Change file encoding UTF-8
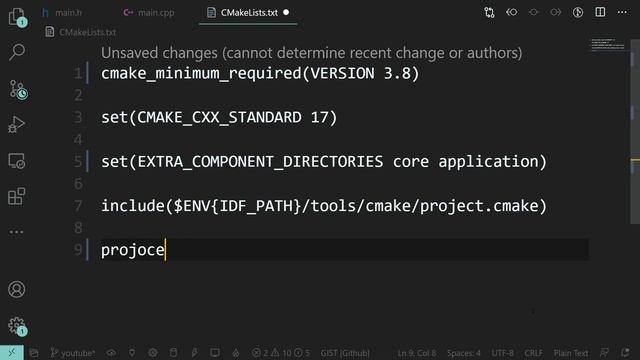Screen dimensions: 640x360 (502, 353)
